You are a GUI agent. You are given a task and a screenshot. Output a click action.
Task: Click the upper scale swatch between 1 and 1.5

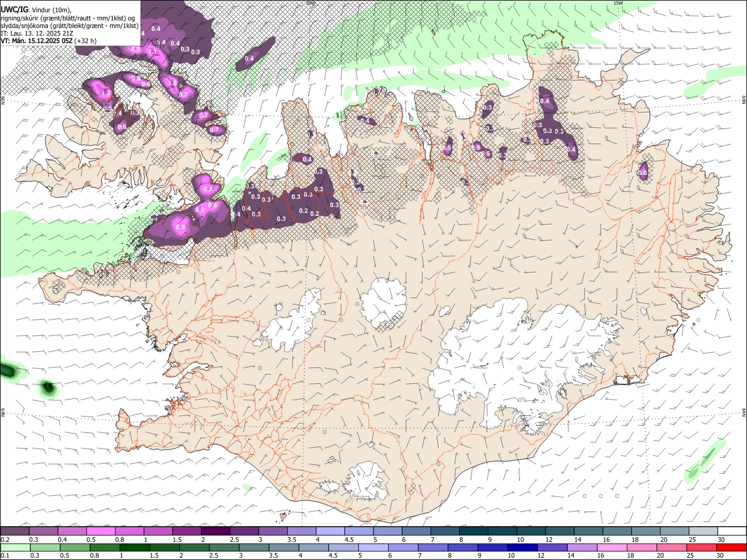click(158, 531)
